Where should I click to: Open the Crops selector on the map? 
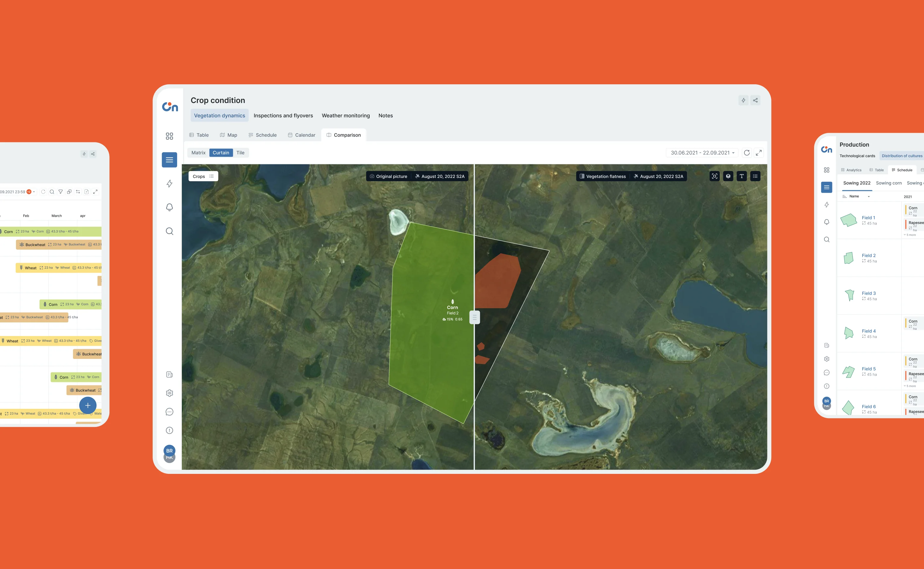(203, 176)
